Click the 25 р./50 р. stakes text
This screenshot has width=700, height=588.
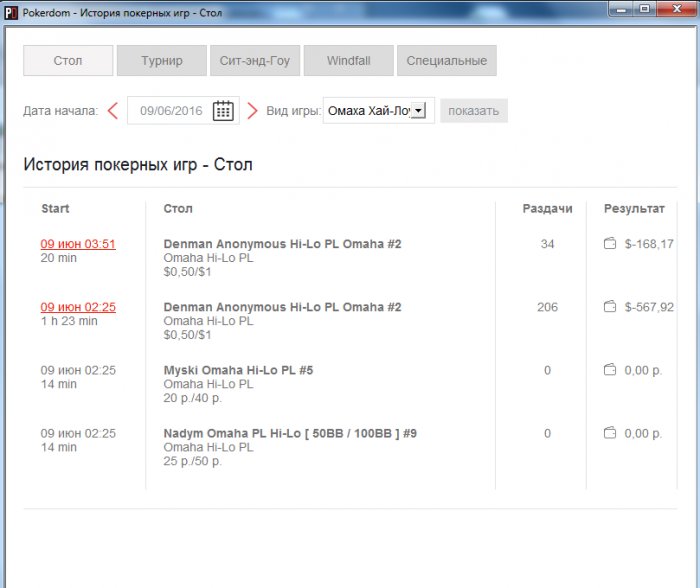pyautogui.click(x=192, y=461)
